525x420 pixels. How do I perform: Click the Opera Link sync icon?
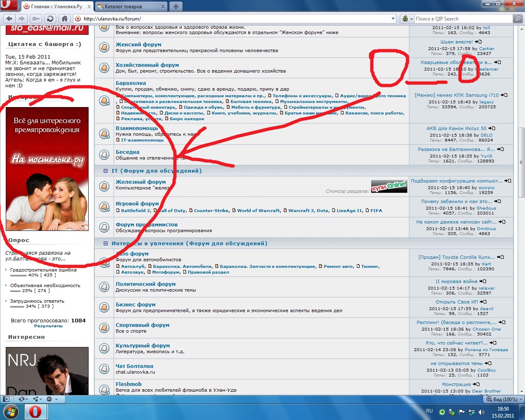21,399
